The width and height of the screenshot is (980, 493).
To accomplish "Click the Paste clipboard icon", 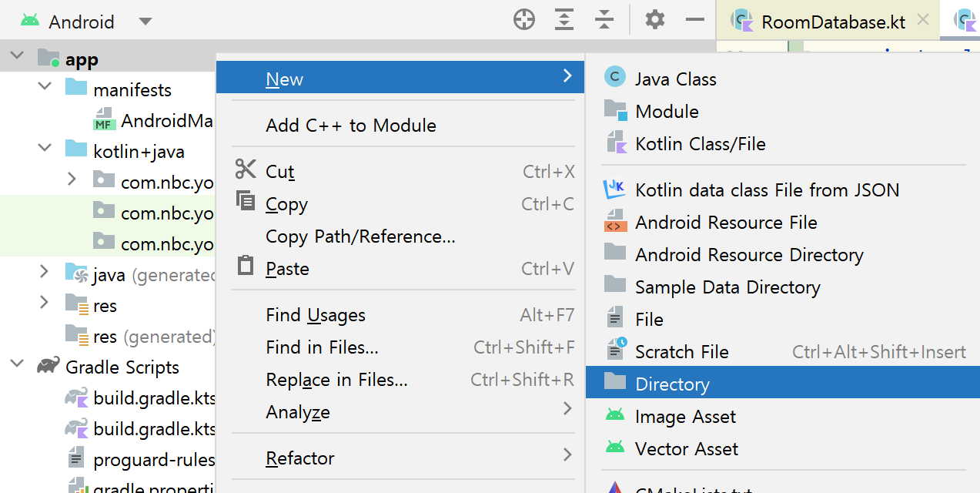I will coord(246,267).
